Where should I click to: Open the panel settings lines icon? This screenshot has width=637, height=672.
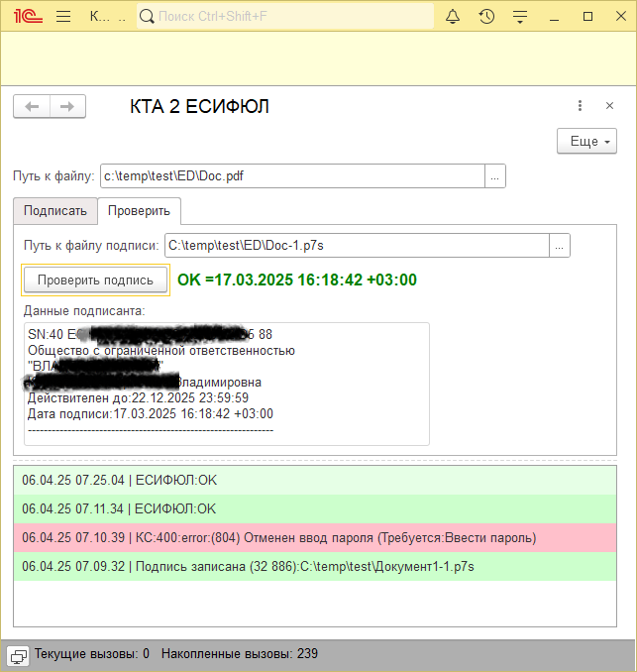click(520, 17)
